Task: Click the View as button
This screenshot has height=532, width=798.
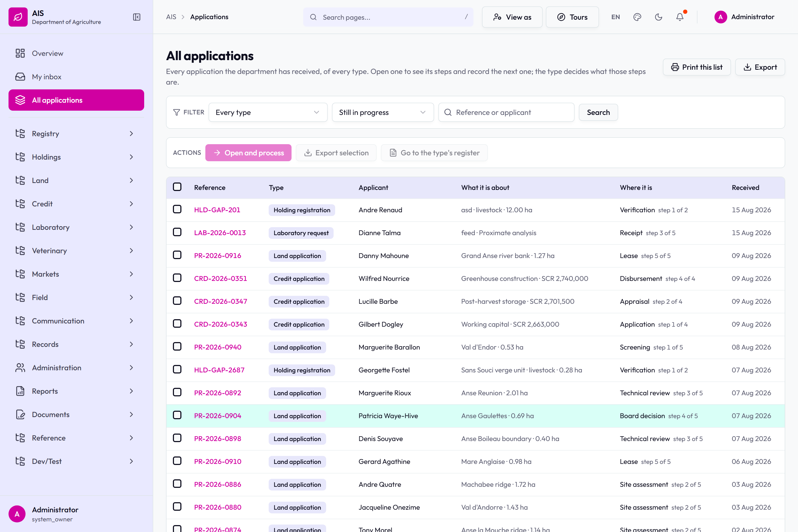Action: (512, 17)
